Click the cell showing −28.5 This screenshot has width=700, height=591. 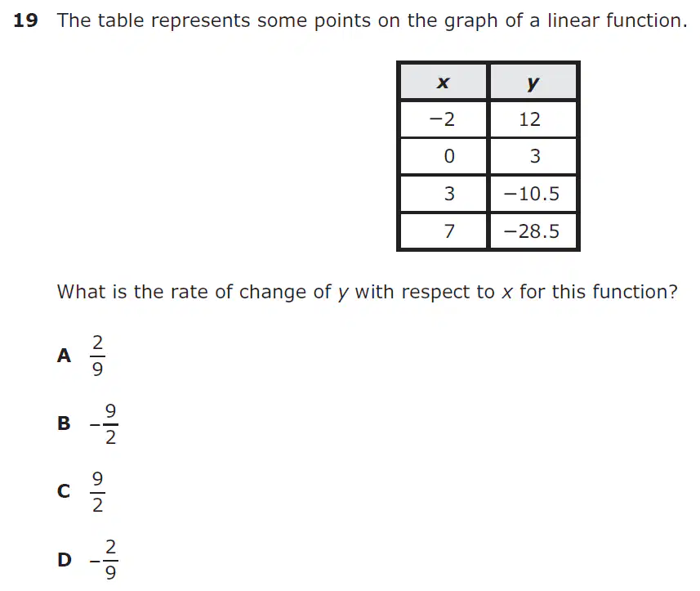(533, 231)
